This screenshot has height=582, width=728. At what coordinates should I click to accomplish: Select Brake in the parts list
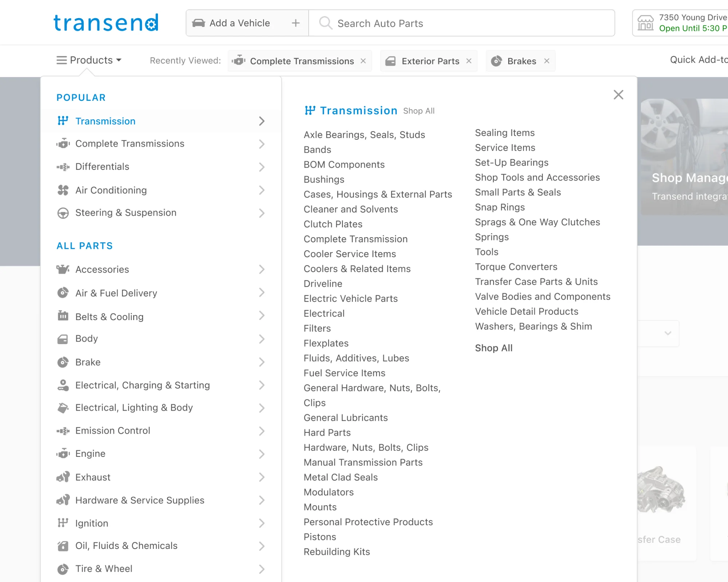point(88,362)
